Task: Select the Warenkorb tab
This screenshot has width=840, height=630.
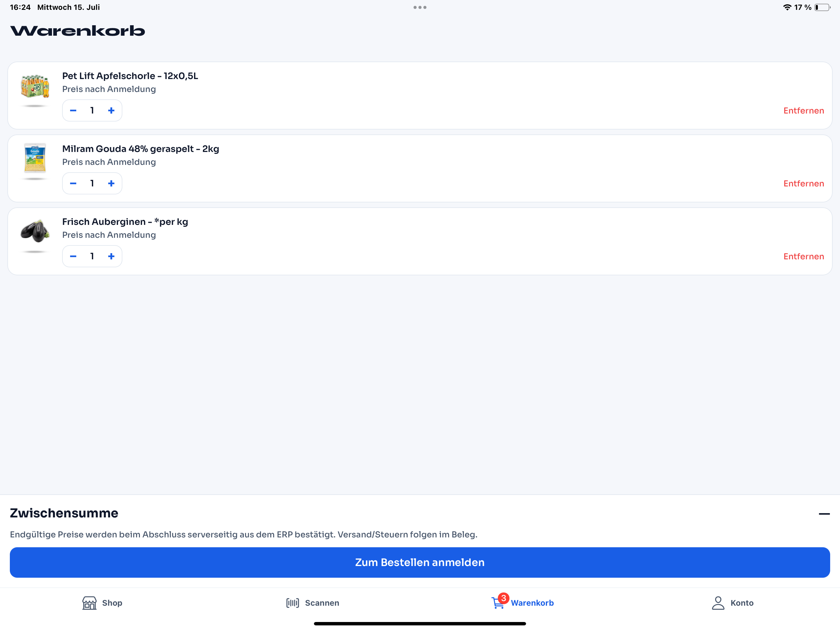Action: [522, 603]
